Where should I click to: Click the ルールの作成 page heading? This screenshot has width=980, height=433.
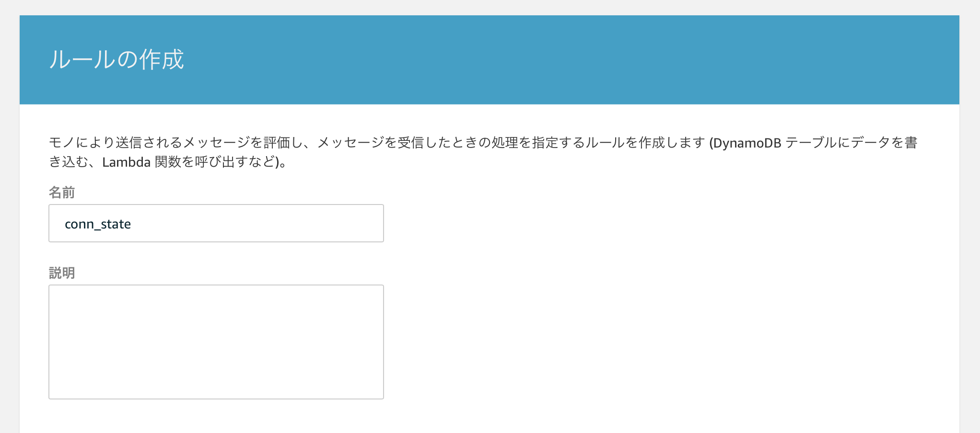117,60
